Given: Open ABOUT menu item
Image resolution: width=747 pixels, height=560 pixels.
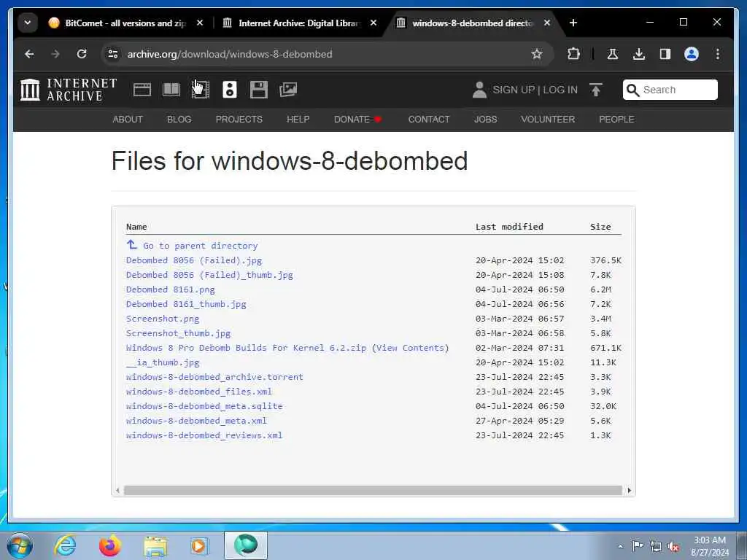Looking at the screenshot, I should (128, 120).
